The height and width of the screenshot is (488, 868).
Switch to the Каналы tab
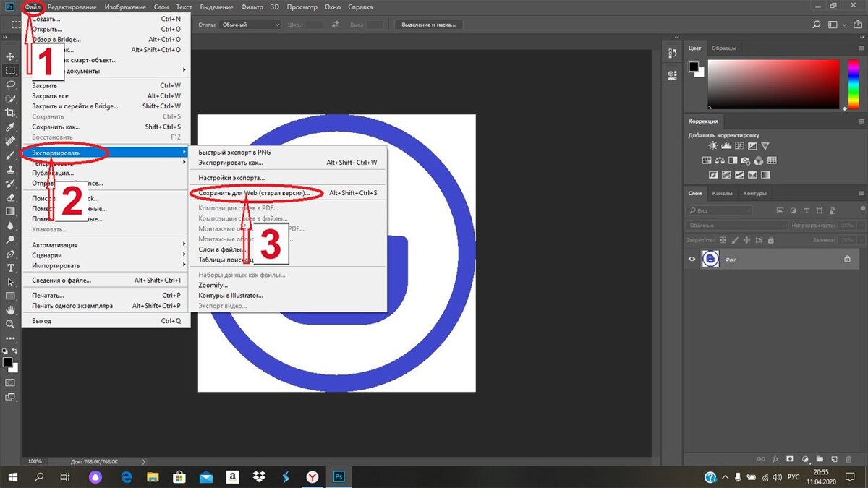click(723, 193)
